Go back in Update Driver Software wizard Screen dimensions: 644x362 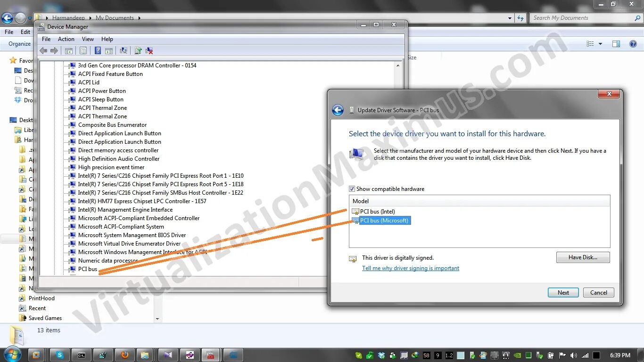pyautogui.click(x=338, y=110)
